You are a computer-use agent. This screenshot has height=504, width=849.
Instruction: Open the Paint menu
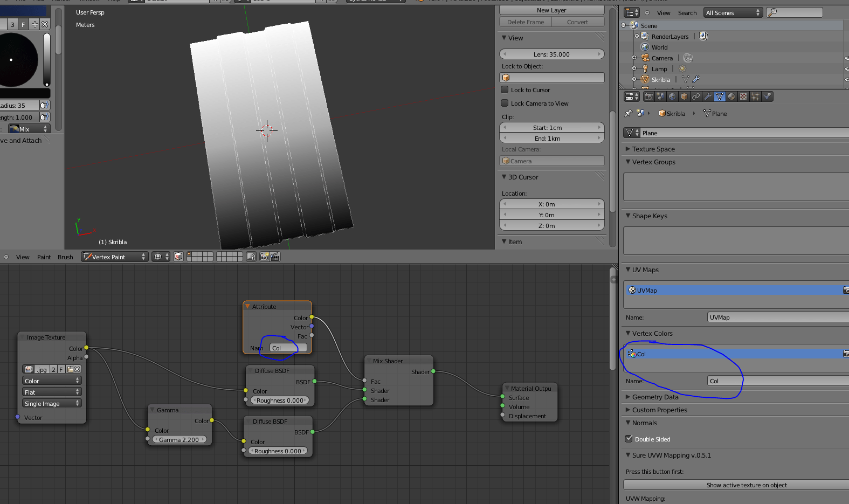[x=44, y=257]
